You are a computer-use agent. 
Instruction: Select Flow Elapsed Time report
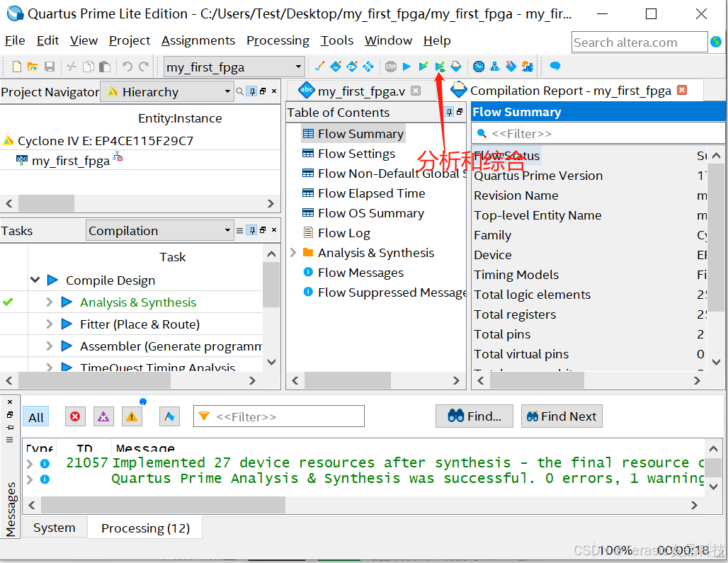(x=371, y=193)
